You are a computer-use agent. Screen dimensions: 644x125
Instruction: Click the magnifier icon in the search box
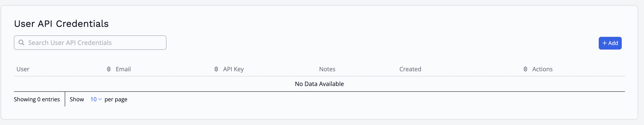21,43
